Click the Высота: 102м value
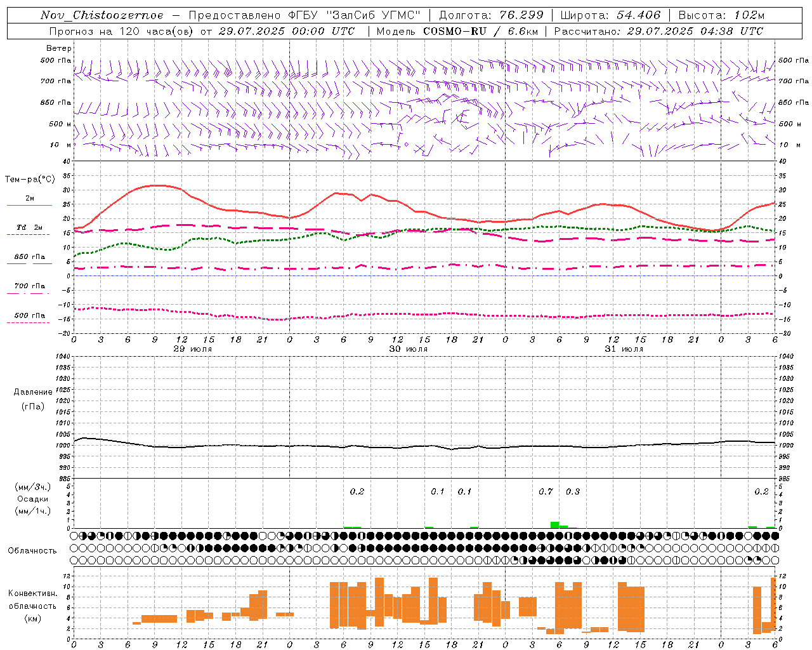The image size is (812, 650). click(721, 15)
